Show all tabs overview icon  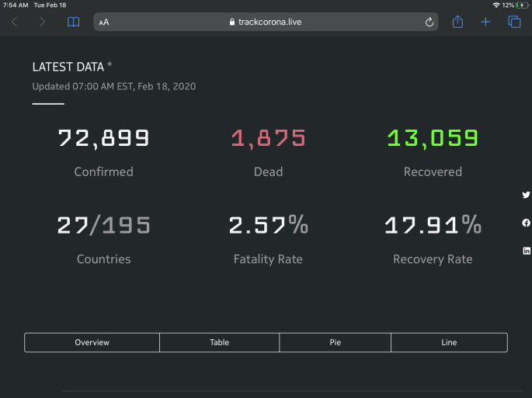tap(514, 22)
